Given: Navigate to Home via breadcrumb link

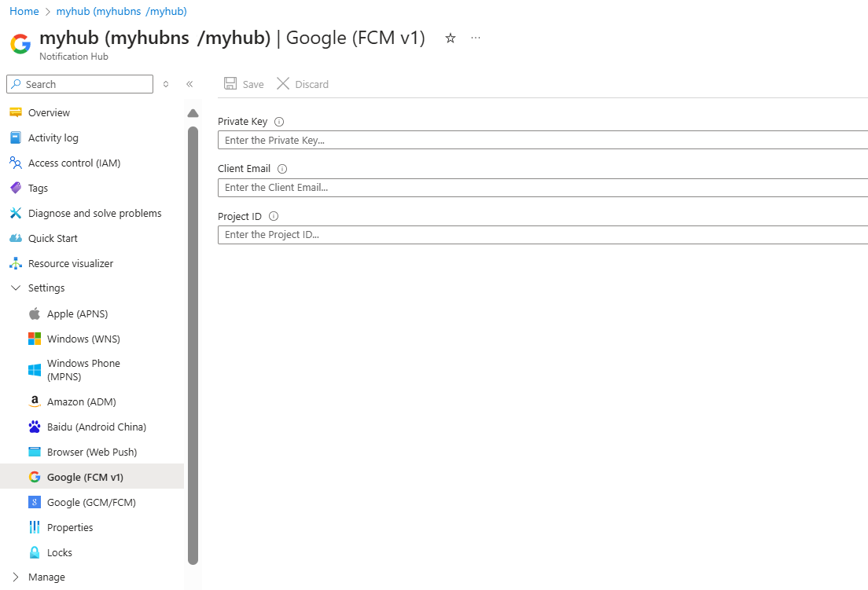Looking at the screenshot, I should [x=24, y=11].
